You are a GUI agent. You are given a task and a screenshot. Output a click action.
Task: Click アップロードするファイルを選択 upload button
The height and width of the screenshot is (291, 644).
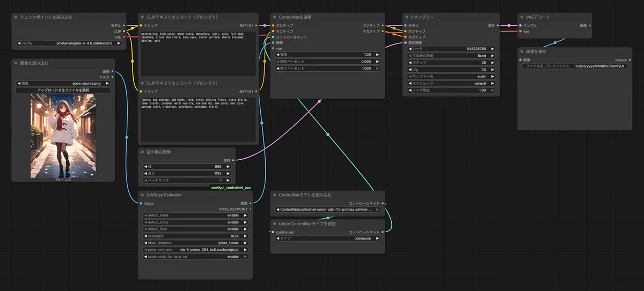pos(64,91)
